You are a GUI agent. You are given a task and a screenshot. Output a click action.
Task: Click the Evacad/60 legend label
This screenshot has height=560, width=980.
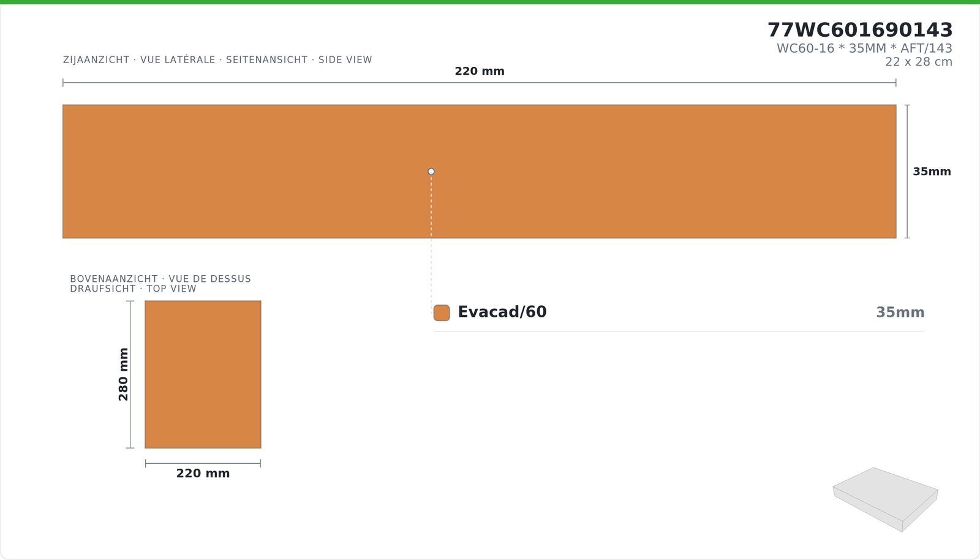point(502,312)
